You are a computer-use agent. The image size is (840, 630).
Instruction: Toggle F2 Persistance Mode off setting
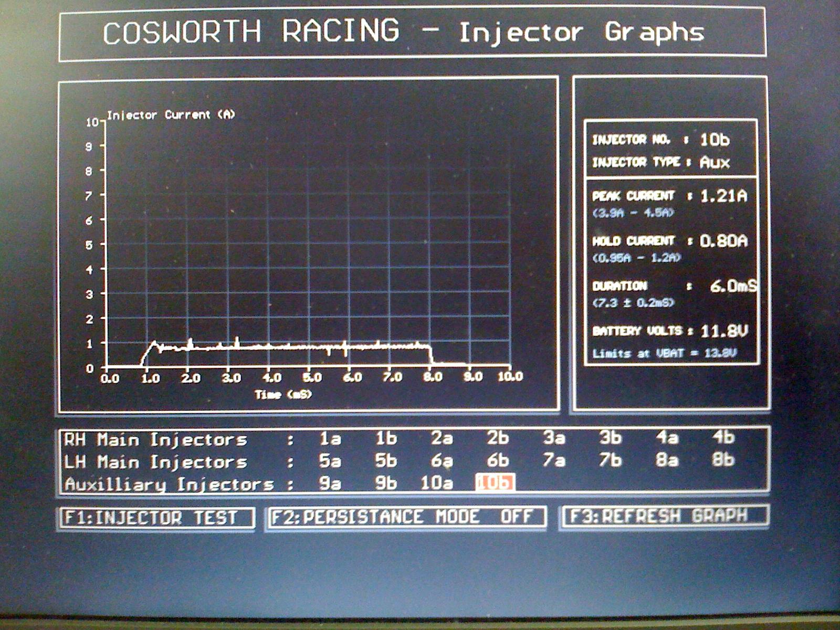click(406, 517)
